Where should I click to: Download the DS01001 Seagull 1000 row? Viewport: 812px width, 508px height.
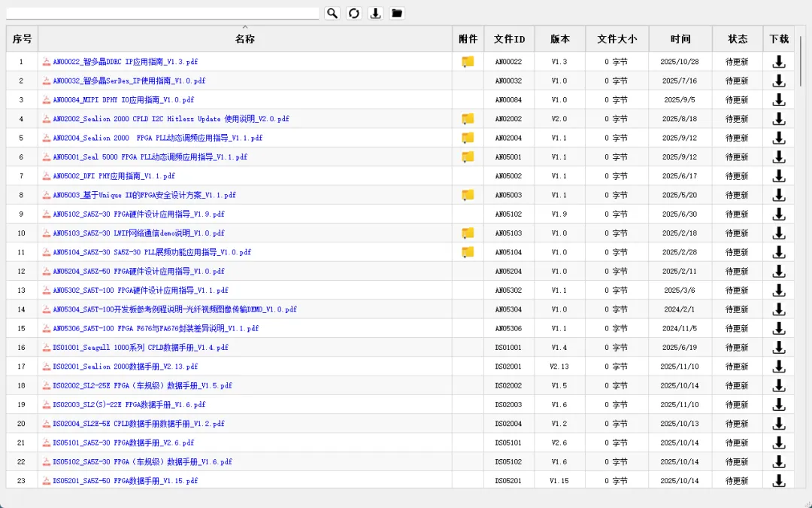778,347
